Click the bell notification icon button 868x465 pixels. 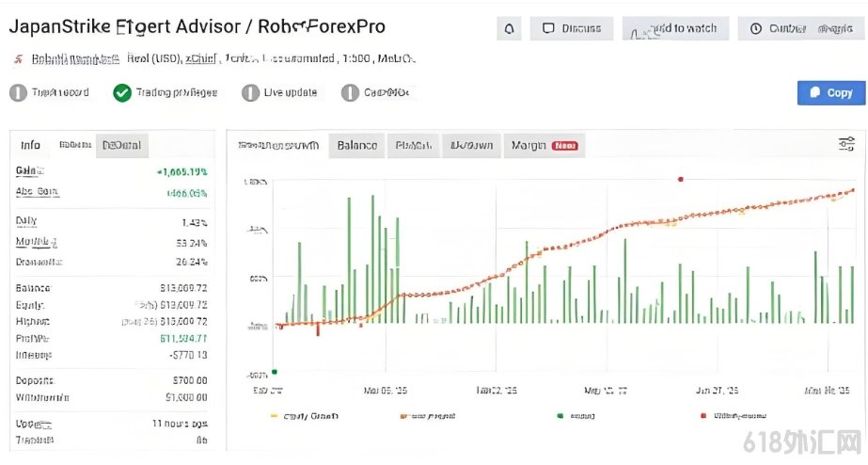click(509, 28)
